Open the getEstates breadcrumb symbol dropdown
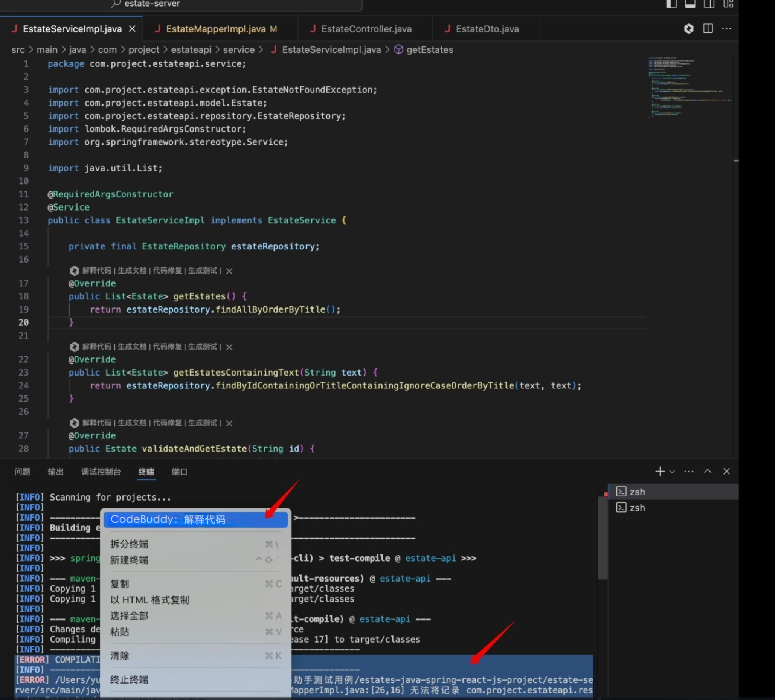Screen dimensions: 775x700 click(x=429, y=50)
